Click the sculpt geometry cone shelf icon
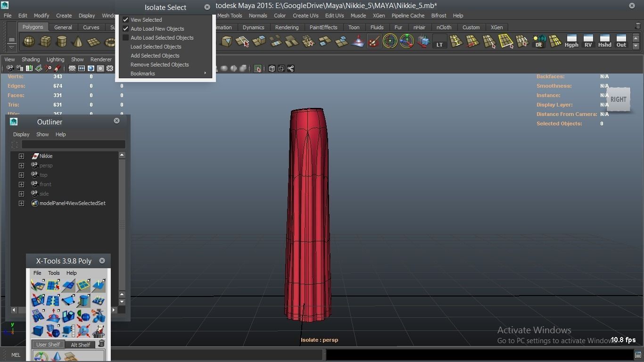Viewport: 644px width, 362px height. tap(358, 42)
